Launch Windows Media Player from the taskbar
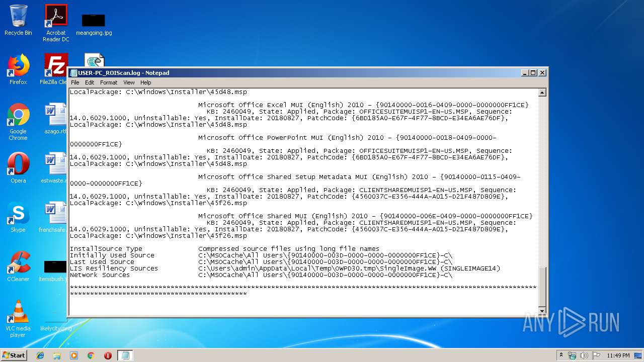This screenshot has height=362, width=644. point(74,355)
